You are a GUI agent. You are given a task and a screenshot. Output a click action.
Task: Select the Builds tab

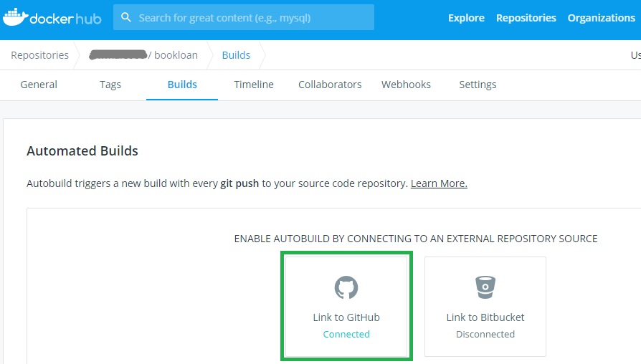coord(182,85)
